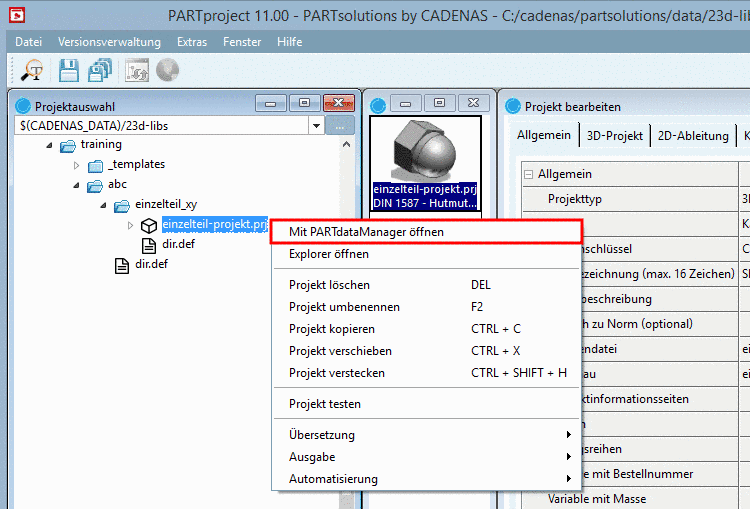Open the $(CADENAS_DATA)/23d-libs path dropdown
This screenshot has width=750, height=509.
(x=316, y=126)
